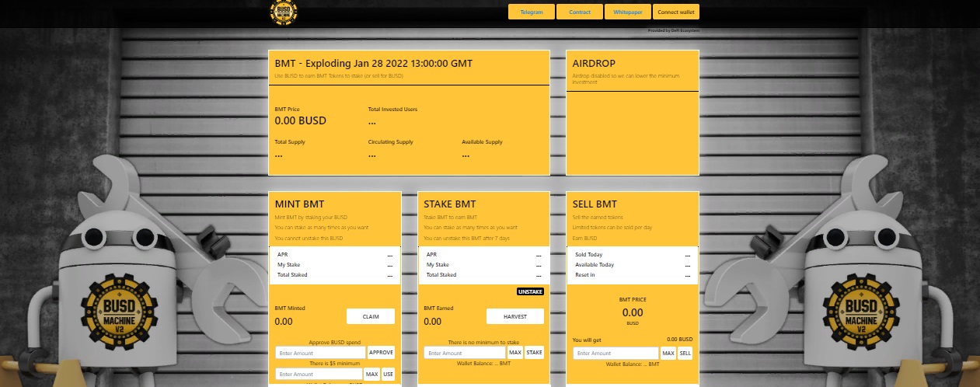Click the BUSD Machine logo in header

[284, 11]
